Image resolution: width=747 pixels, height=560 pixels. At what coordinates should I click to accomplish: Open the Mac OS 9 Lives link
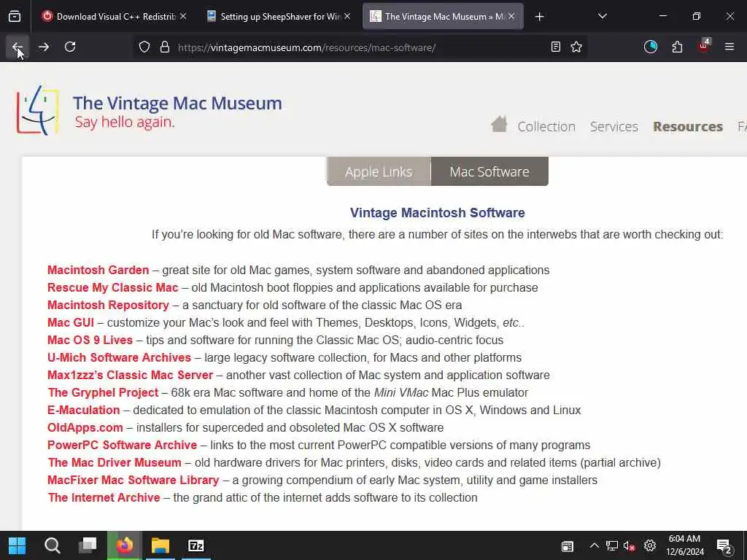tap(90, 340)
